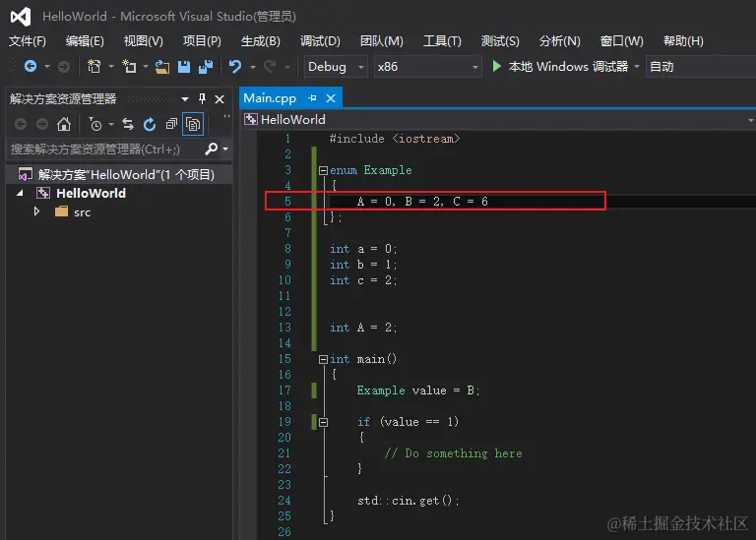Open the 项目(P) menu
The image size is (756, 540).
click(x=202, y=41)
